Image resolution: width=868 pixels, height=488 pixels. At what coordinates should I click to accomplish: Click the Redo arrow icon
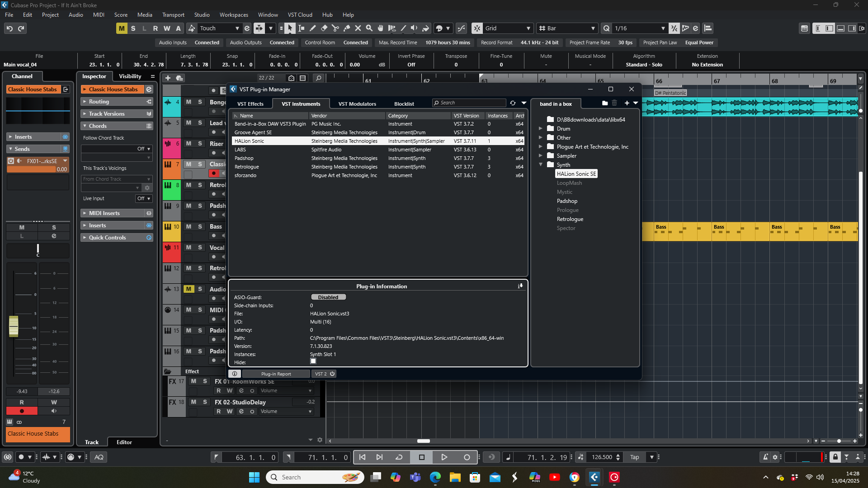pos(21,28)
